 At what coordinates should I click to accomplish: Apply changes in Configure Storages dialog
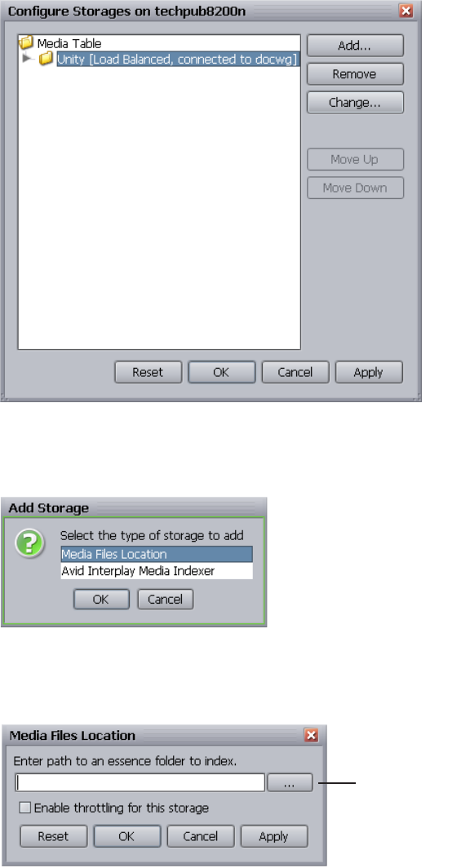pyautogui.click(x=369, y=372)
